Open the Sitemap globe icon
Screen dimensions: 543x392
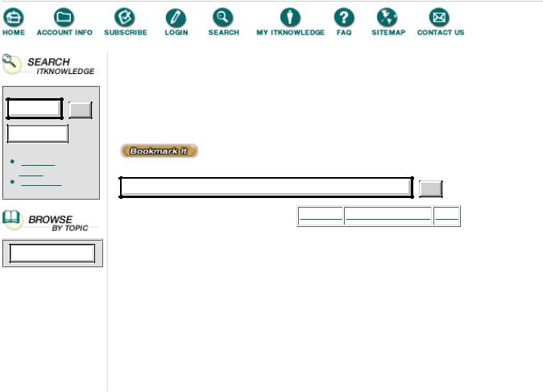pos(388,17)
